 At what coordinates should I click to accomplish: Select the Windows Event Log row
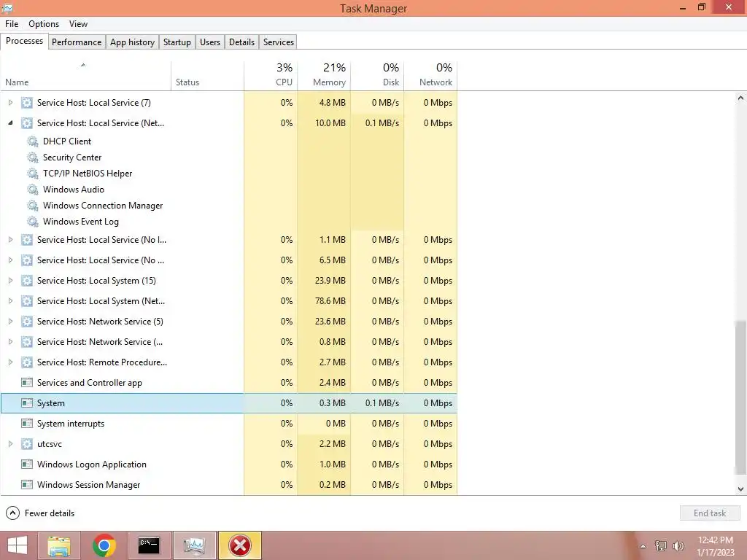point(228,222)
